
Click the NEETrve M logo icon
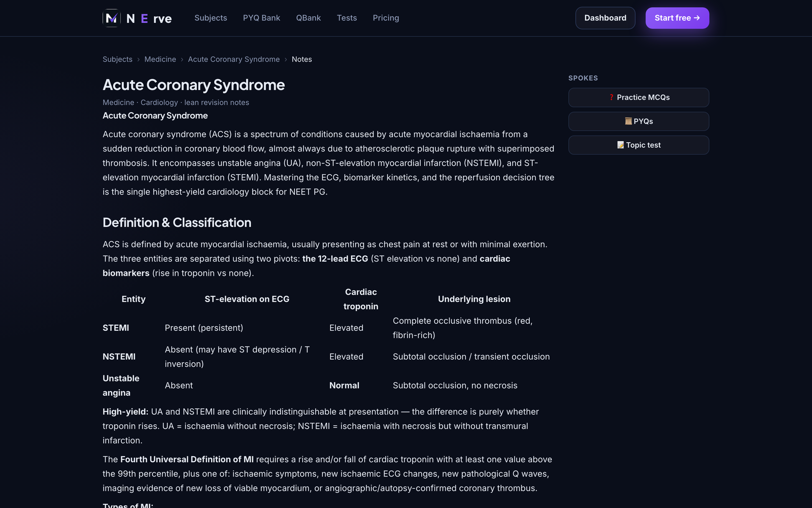pyautogui.click(x=112, y=18)
